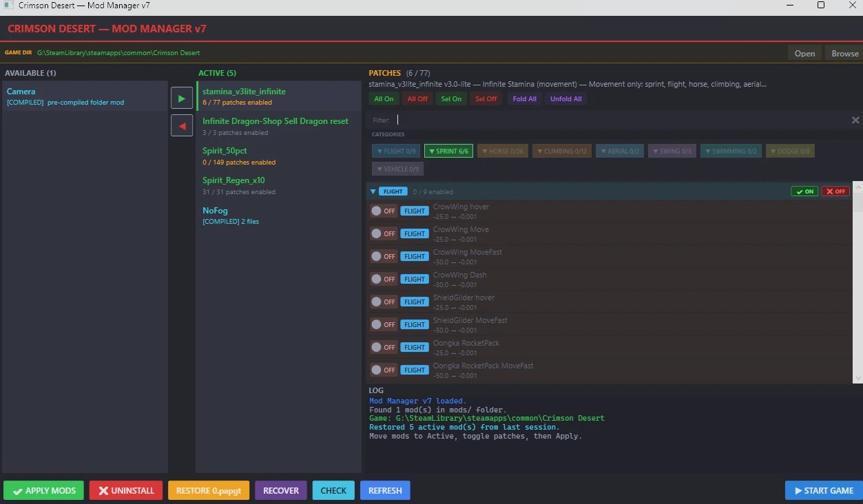Select the Spirit_50pct active mod
The width and height of the screenshot is (863, 504).
278,156
